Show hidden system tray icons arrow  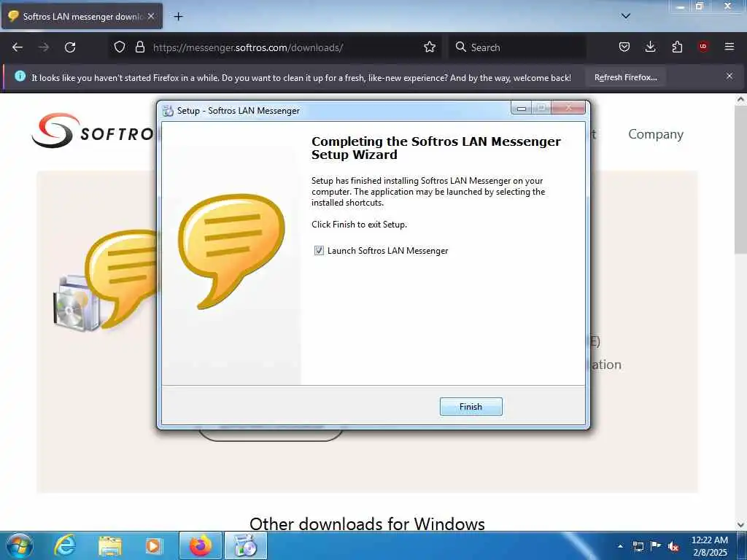coord(620,546)
